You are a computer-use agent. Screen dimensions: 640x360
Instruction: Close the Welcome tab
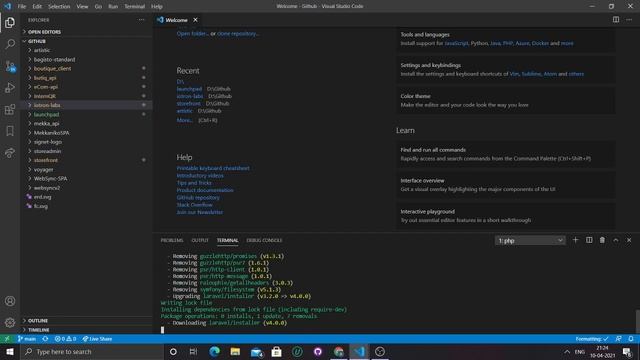click(x=196, y=20)
